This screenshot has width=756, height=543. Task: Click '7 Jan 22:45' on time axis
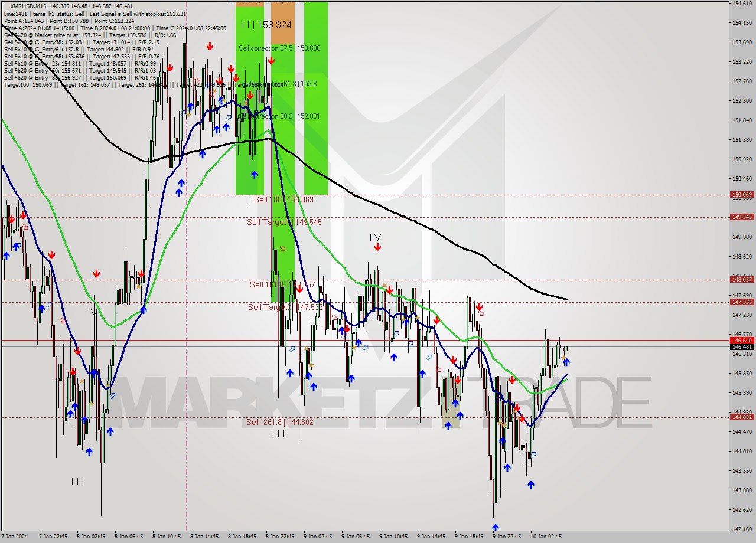[53, 537]
